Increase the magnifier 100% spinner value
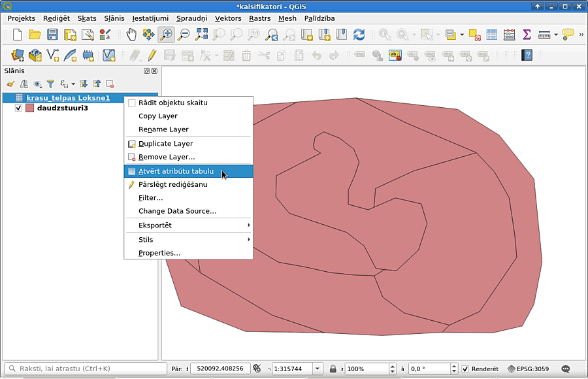The width and height of the screenshot is (588, 379). pos(392,366)
